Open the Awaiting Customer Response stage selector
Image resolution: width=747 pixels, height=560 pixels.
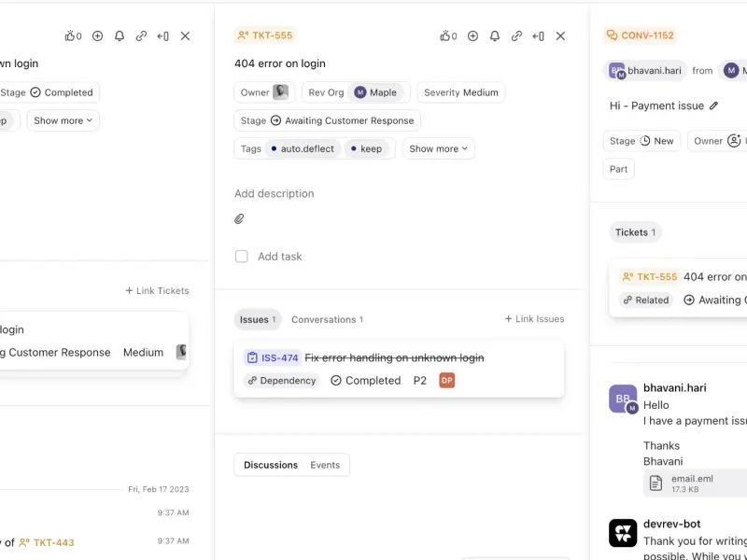[327, 120]
